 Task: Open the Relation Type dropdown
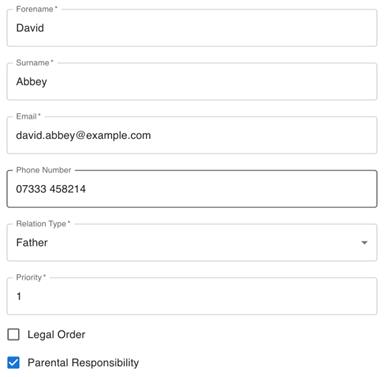[x=192, y=243]
